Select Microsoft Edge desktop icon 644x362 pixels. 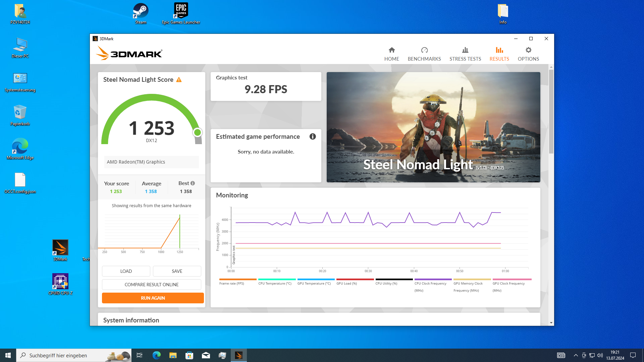[20, 149]
